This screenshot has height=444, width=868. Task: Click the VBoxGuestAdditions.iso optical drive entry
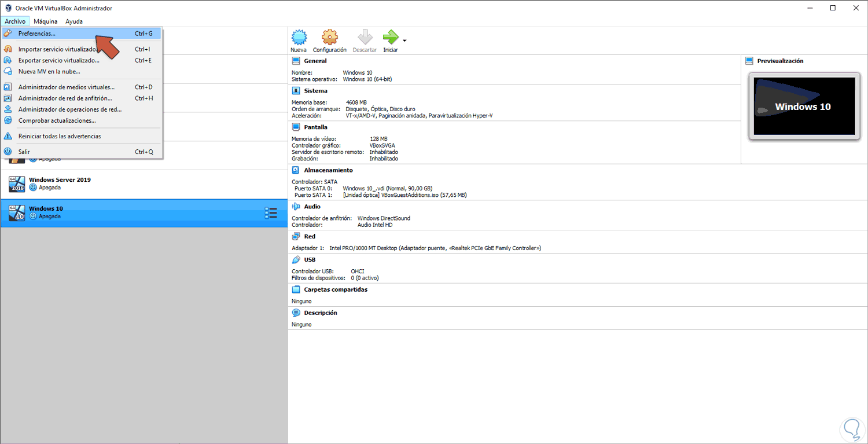[x=404, y=195]
